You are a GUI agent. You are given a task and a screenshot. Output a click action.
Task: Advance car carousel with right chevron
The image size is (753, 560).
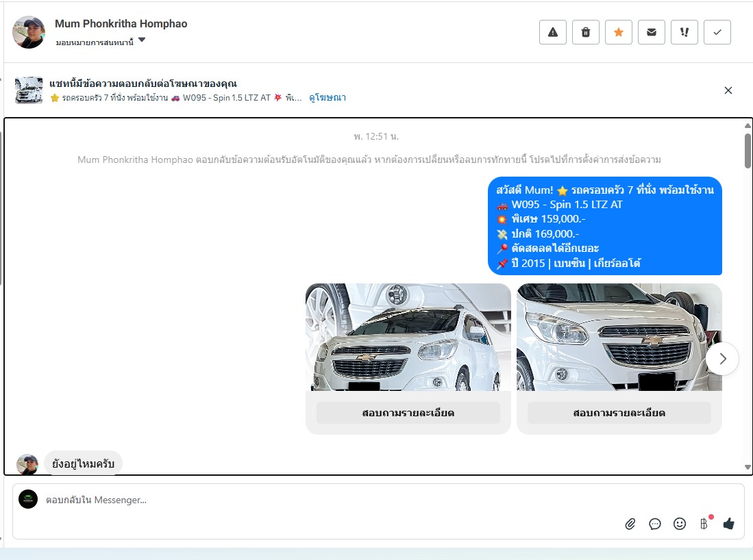pyautogui.click(x=722, y=359)
